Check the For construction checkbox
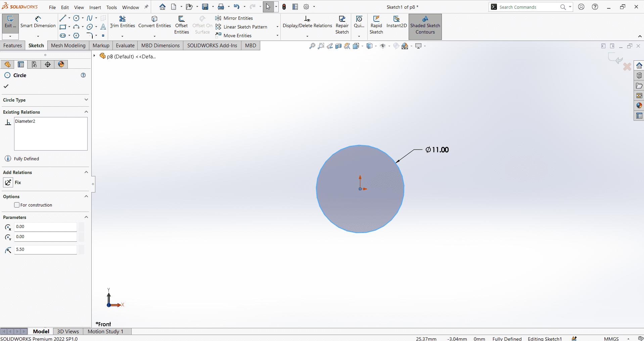The width and height of the screenshot is (644, 341). coord(17,205)
